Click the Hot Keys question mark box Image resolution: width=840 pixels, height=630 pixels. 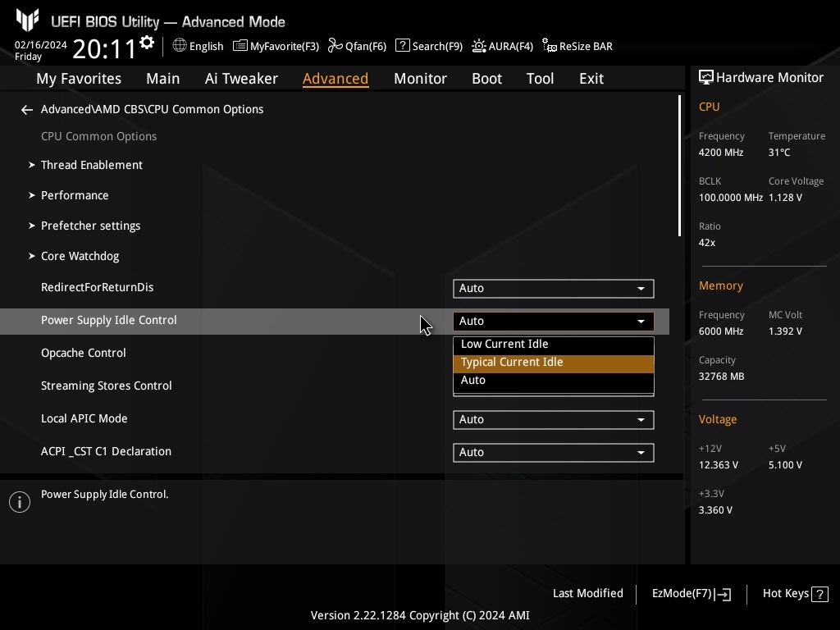pyautogui.click(x=819, y=594)
